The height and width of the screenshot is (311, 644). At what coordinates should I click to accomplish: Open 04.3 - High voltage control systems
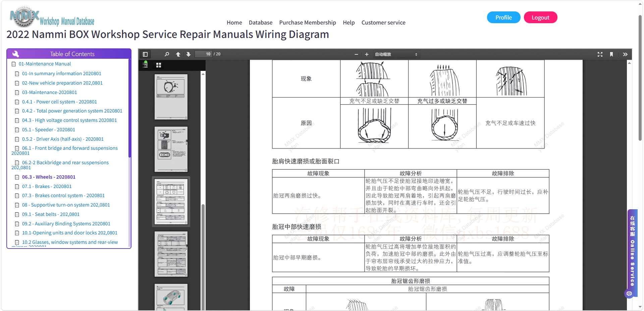pos(69,120)
